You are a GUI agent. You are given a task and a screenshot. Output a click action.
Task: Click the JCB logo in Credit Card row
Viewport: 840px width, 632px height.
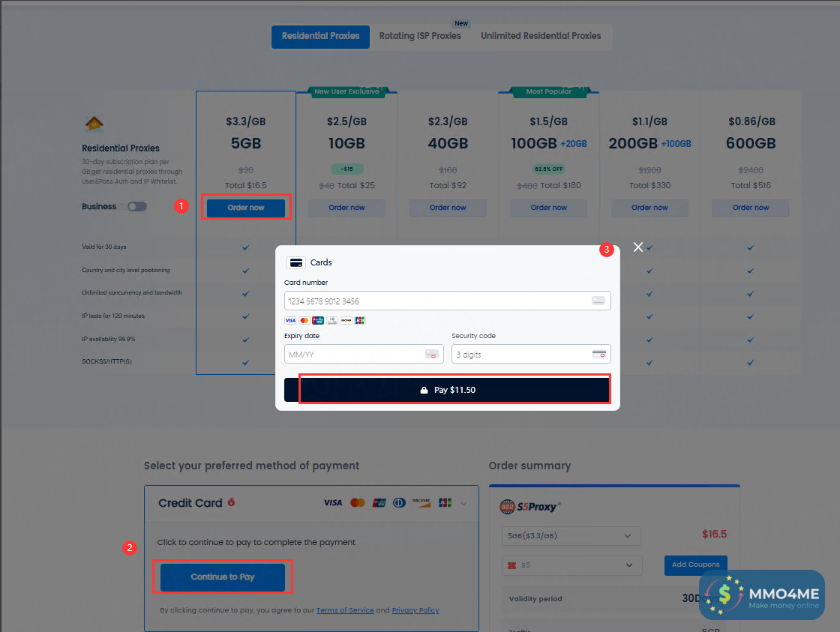(x=445, y=502)
